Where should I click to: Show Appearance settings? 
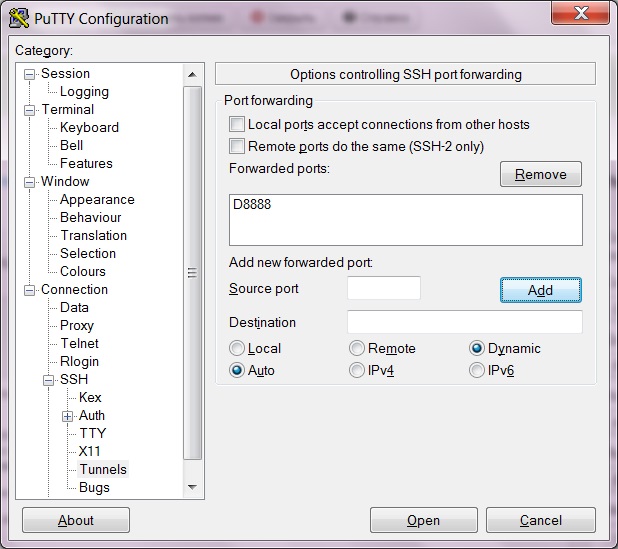click(x=97, y=199)
